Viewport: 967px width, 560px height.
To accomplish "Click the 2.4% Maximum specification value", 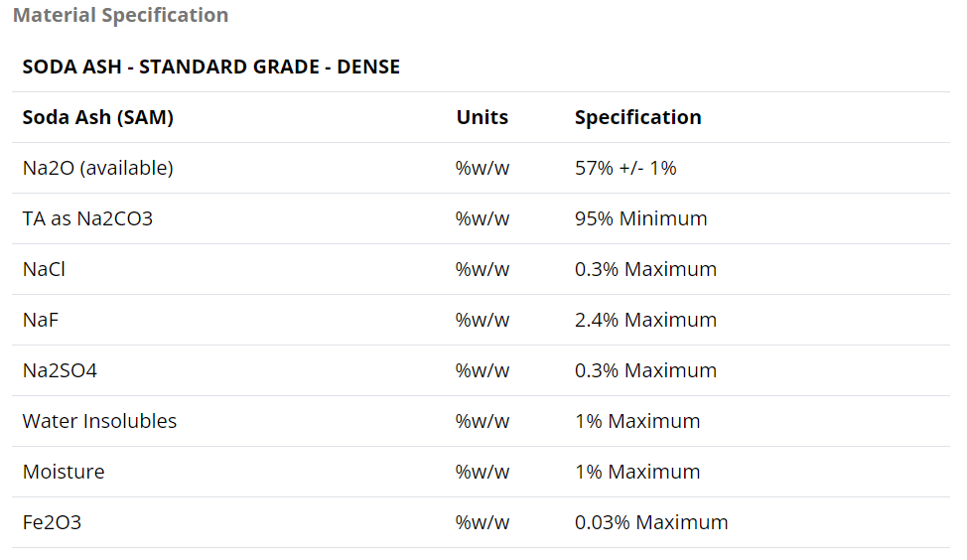I will point(645,320).
